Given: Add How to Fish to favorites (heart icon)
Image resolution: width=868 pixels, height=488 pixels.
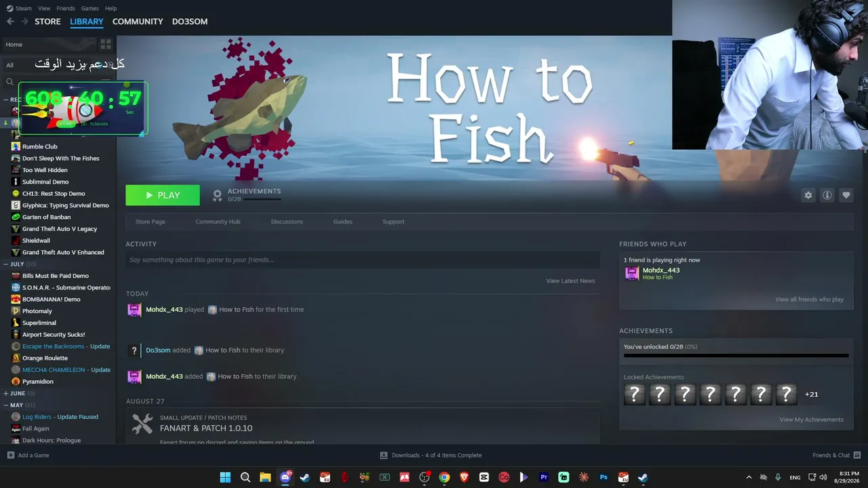Looking at the screenshot, I should 846,195.
